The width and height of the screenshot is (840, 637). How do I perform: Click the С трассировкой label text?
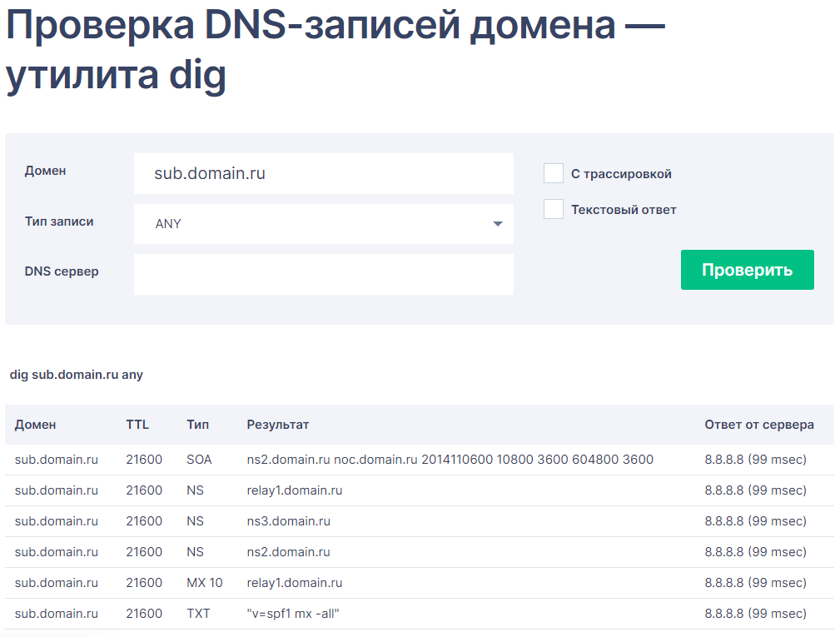pos(621,174)
